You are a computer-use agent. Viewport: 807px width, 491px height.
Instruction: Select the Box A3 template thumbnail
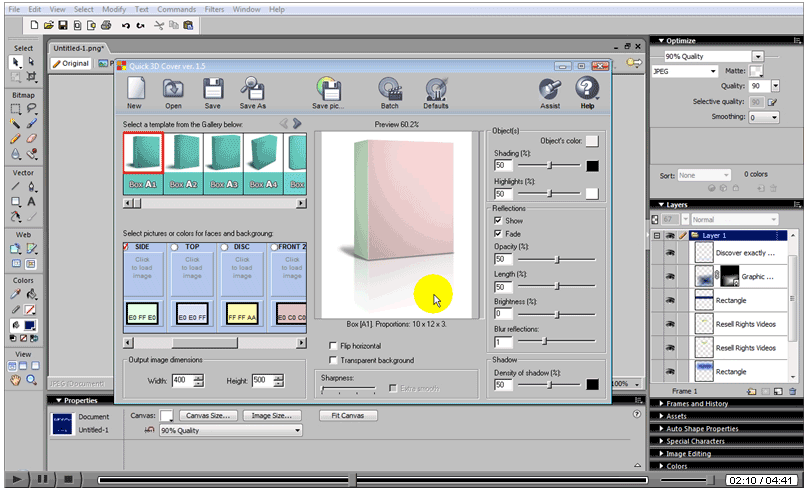point(224,163)
